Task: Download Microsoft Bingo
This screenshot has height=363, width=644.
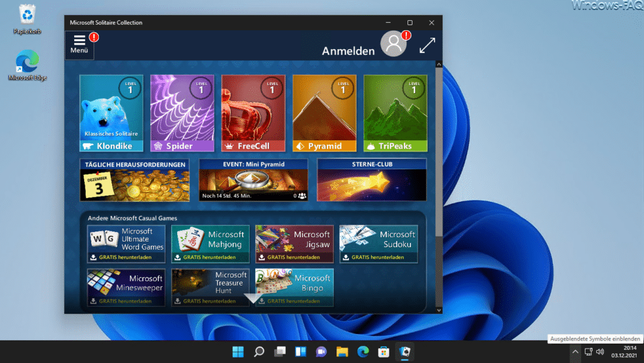Action: point(294,288)
